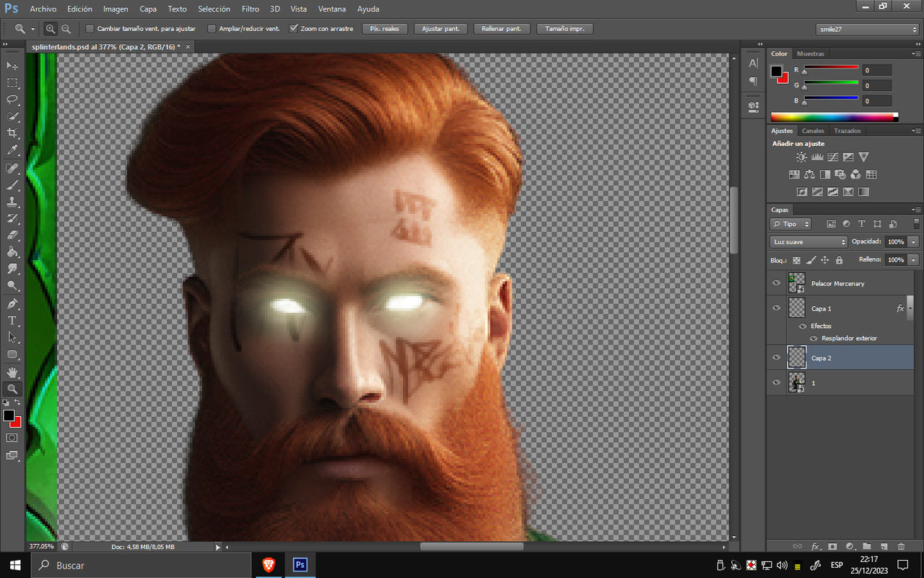Select the Path Selection tool
The width and height of the screenshot is (924, 578).
pyautogui.click(x=12, y=337)
